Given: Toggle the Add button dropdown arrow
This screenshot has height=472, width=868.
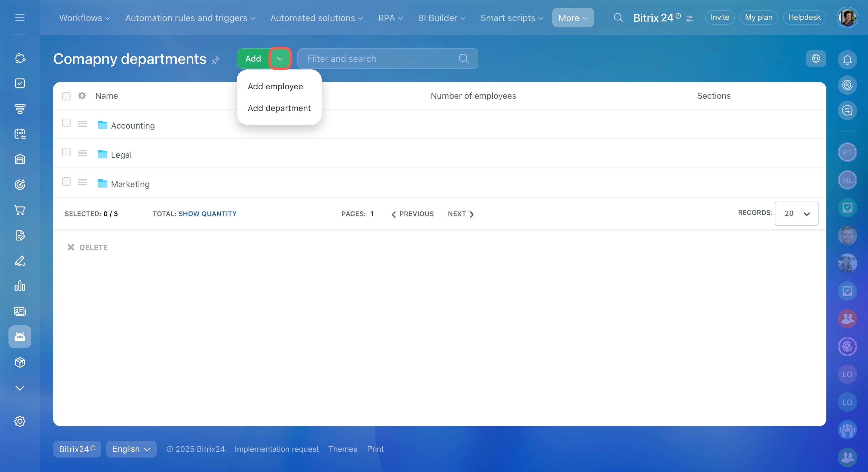Looking at the screenshot, I should click(x=280, y=59).
